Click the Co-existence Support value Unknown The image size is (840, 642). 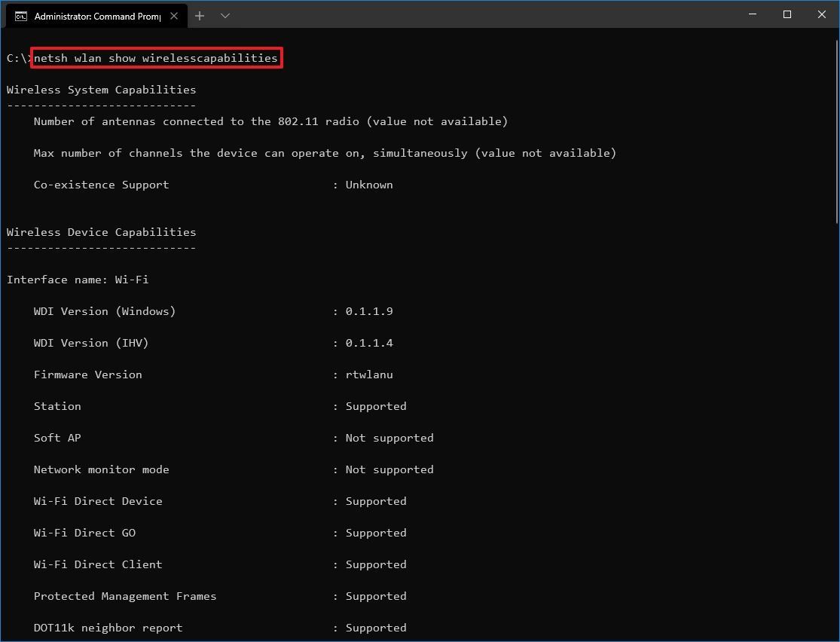tap(368, 184)
